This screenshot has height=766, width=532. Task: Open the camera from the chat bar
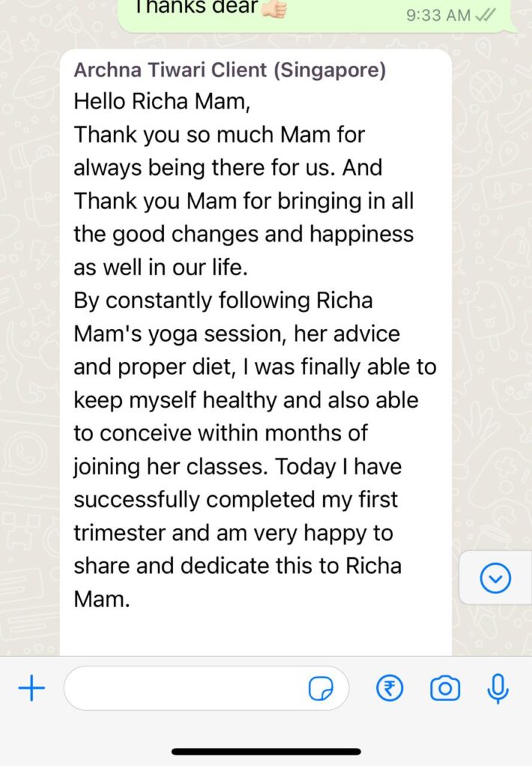[445, 688]
